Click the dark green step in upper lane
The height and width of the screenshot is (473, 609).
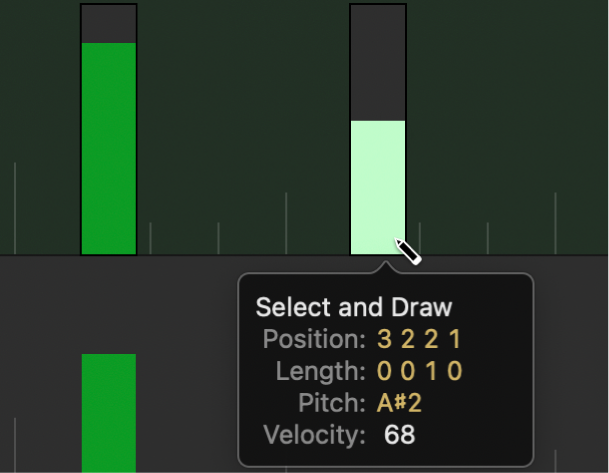coord(108,148)
